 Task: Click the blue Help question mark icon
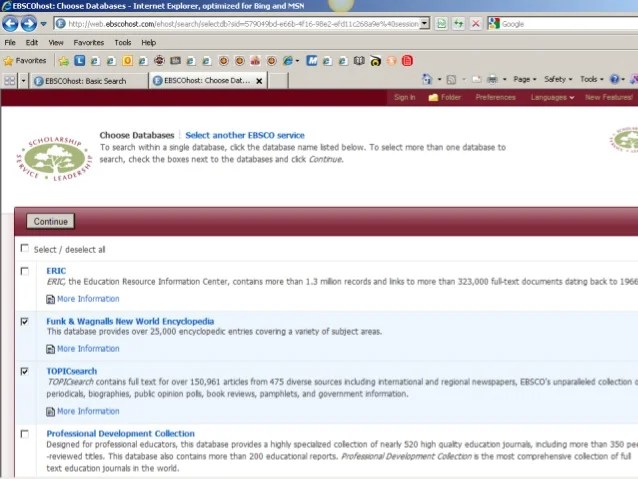pyautogui.click(x=614, y=79)
